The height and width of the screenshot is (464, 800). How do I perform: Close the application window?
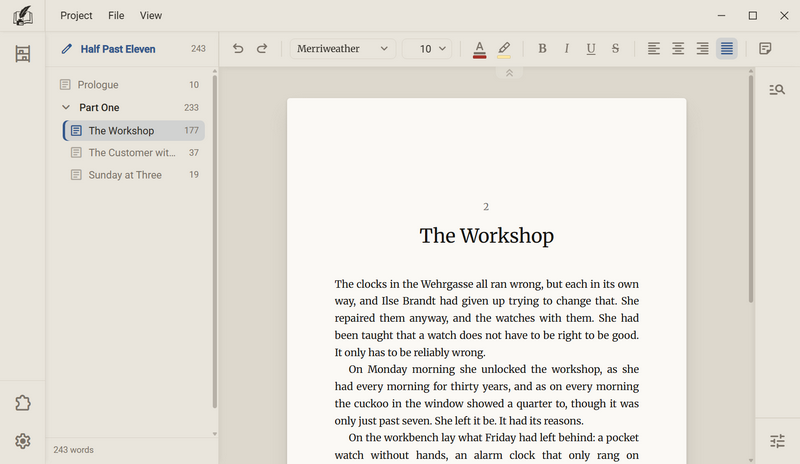click(784, 16)
